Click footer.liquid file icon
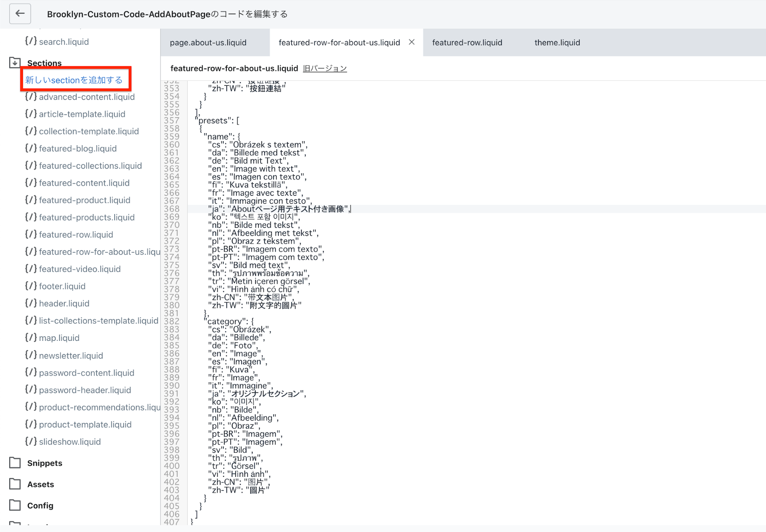 pyautogui.click(x=31, y=286)
